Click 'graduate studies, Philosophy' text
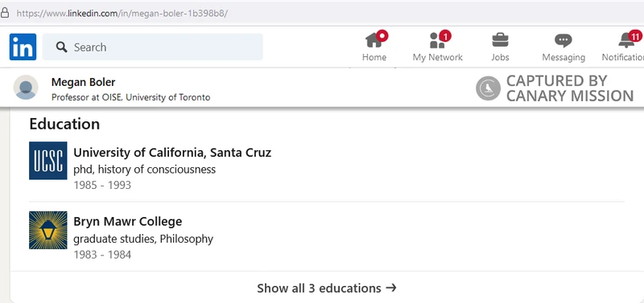 (x=143, y=239)
